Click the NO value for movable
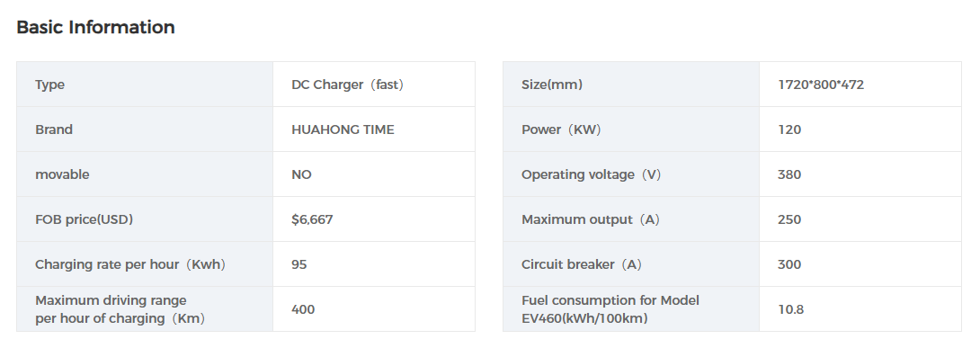980x357 pixels. [301, 174]
